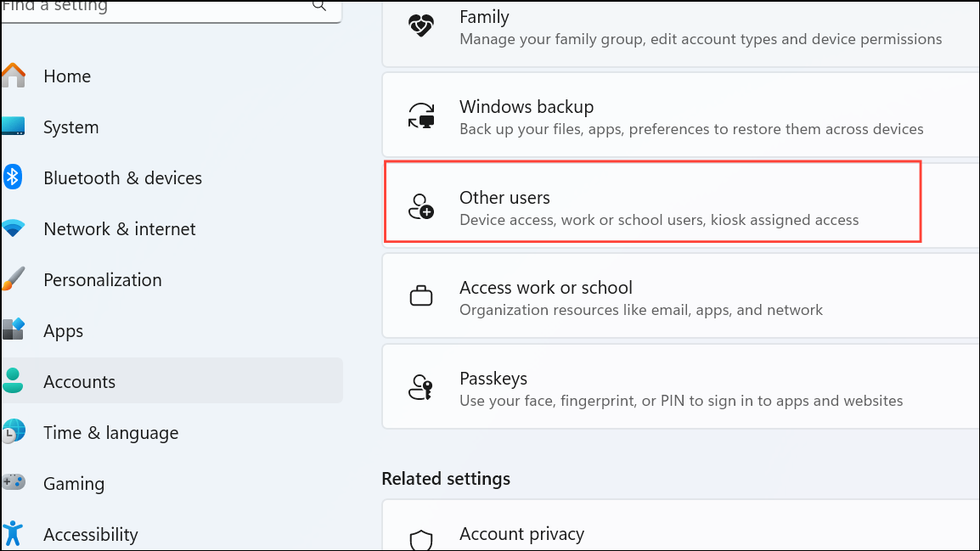The width and height of the screenshot is (980, 551).
Task: Open Accessibility settings category
Action: (x=91, y=535)
